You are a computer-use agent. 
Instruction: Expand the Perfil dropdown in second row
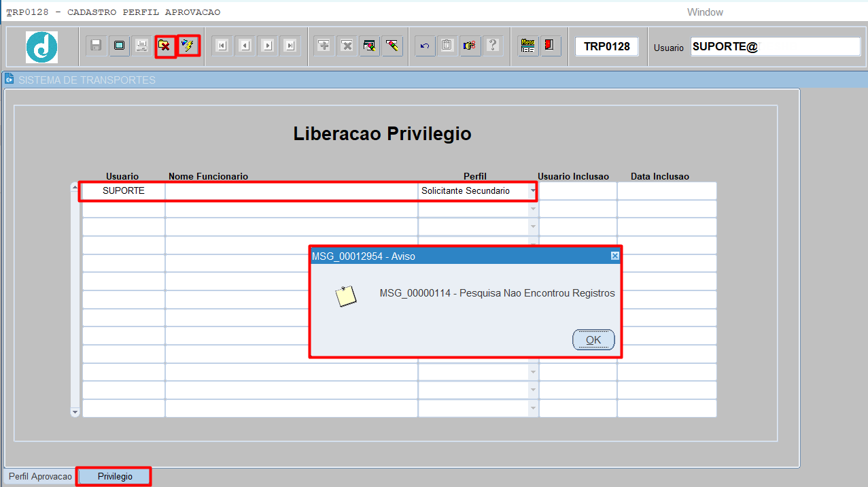[x=533, y=209]
